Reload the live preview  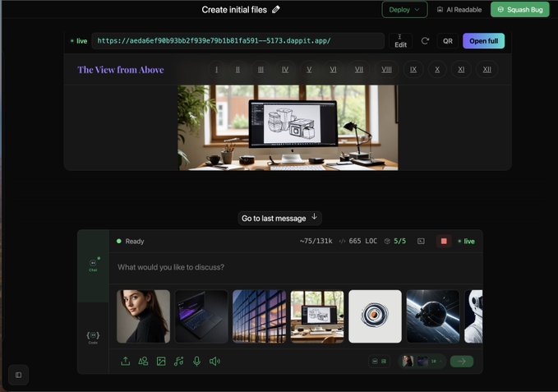point(425,41)
